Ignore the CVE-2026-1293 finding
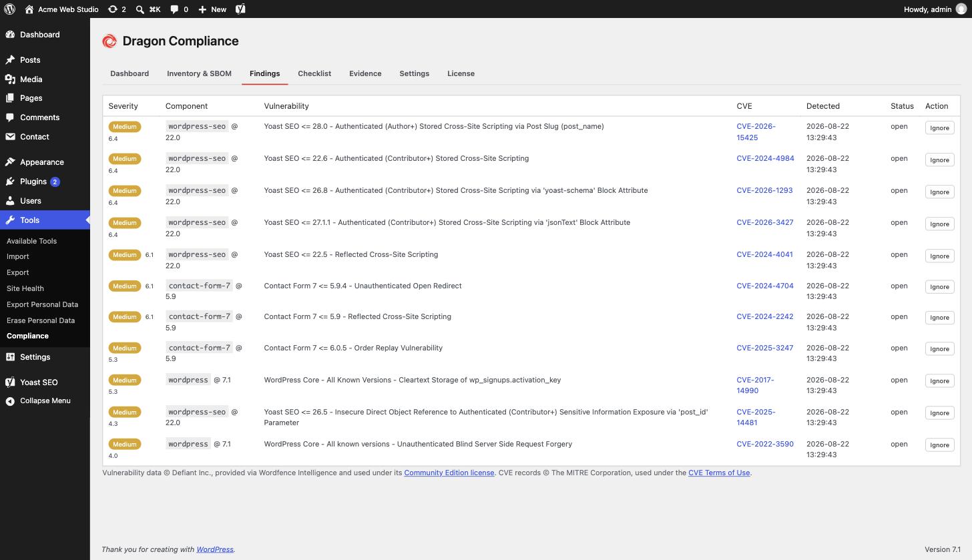The image size is (972, 560). pos(939,192)
